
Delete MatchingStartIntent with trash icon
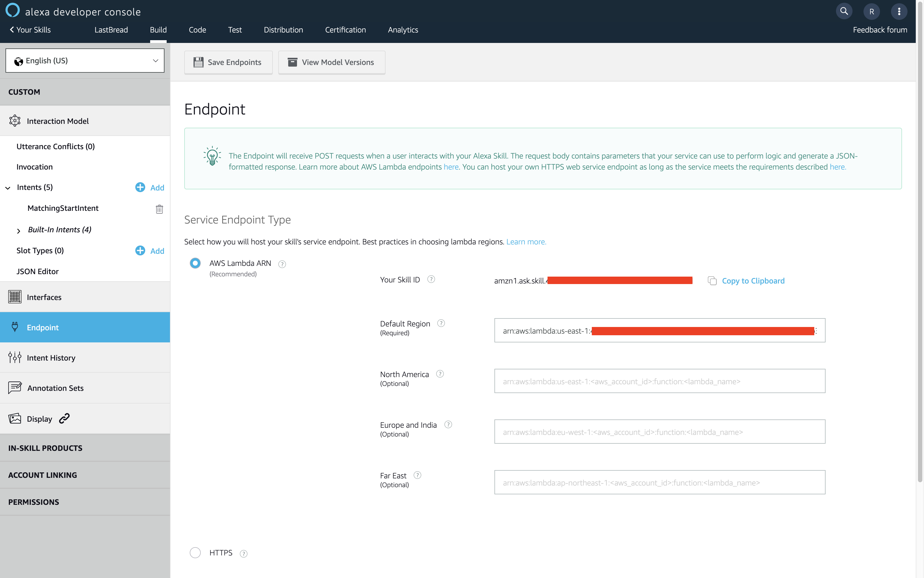pyautogui.click(x=159, y=209)
